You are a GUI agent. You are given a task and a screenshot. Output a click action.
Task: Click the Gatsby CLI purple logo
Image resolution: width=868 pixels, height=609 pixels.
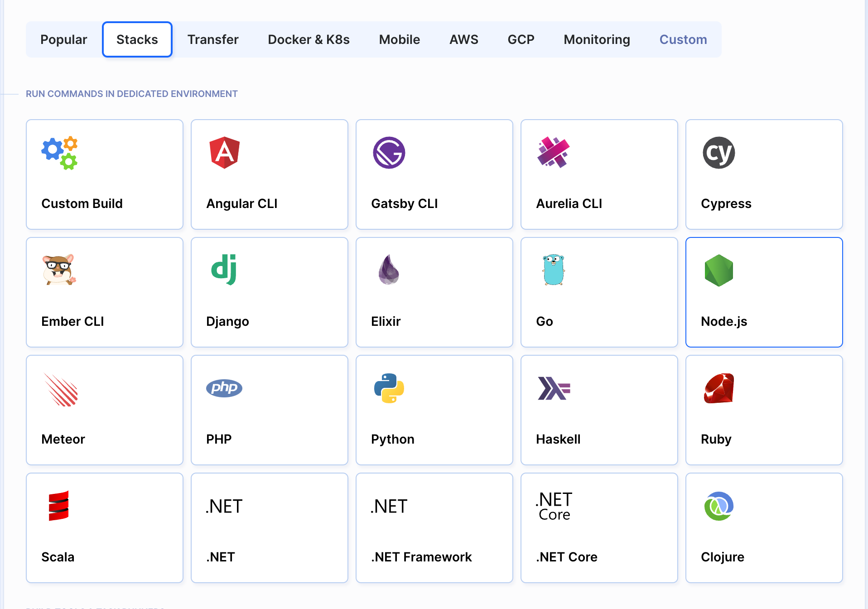coord(389,153)
